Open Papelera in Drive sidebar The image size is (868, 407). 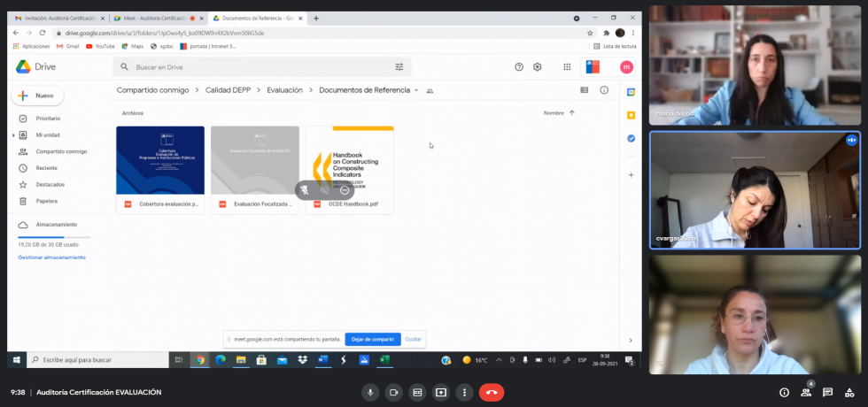[x=46, y=202]
